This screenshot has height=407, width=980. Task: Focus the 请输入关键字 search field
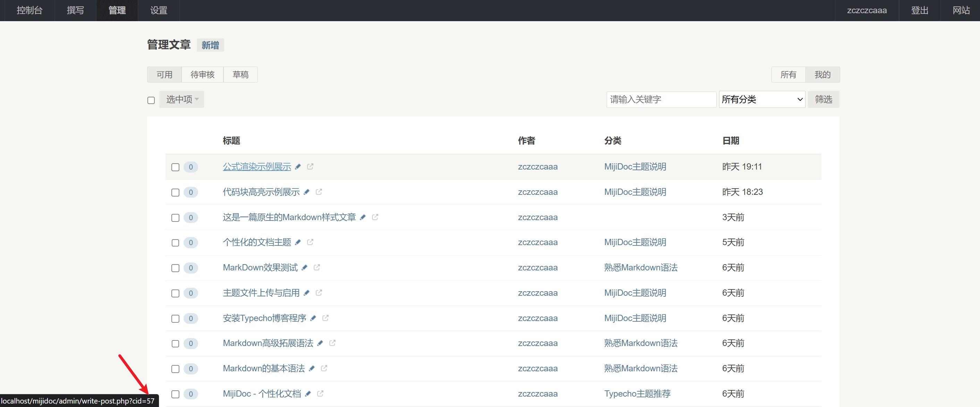tap(661, 99)
